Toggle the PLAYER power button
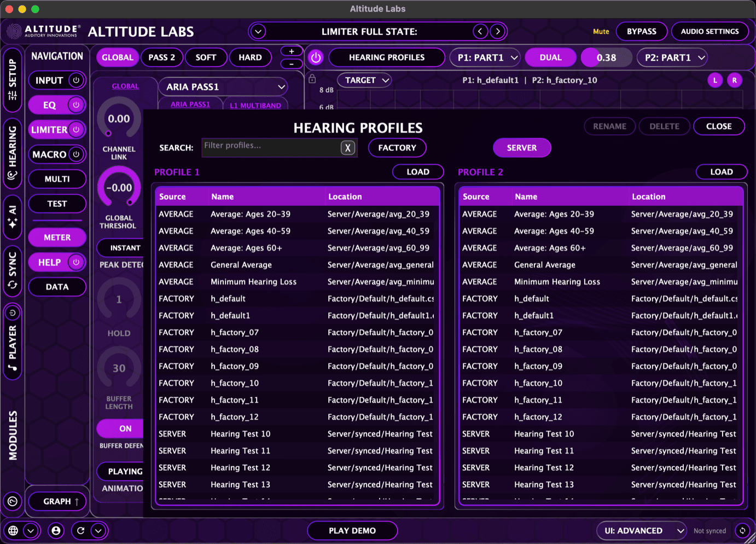 point(12,312)
